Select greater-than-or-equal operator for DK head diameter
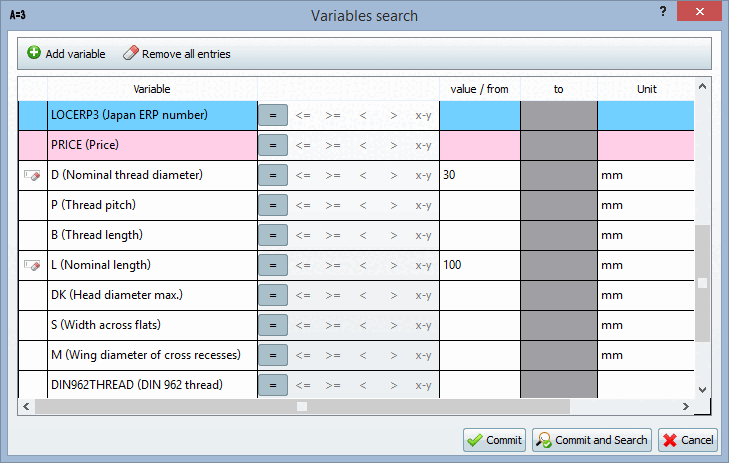Screen dimensions: 729x463 click(333, 295)
